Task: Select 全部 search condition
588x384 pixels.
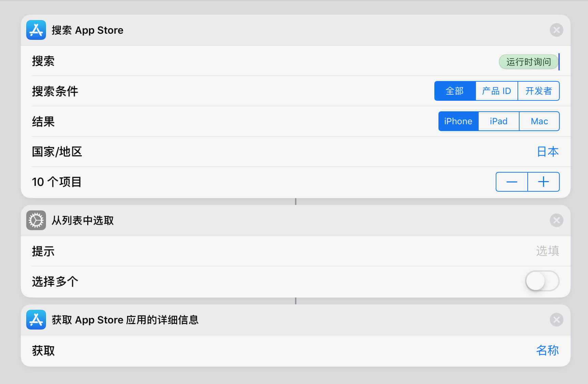Action: click(455, 91)
